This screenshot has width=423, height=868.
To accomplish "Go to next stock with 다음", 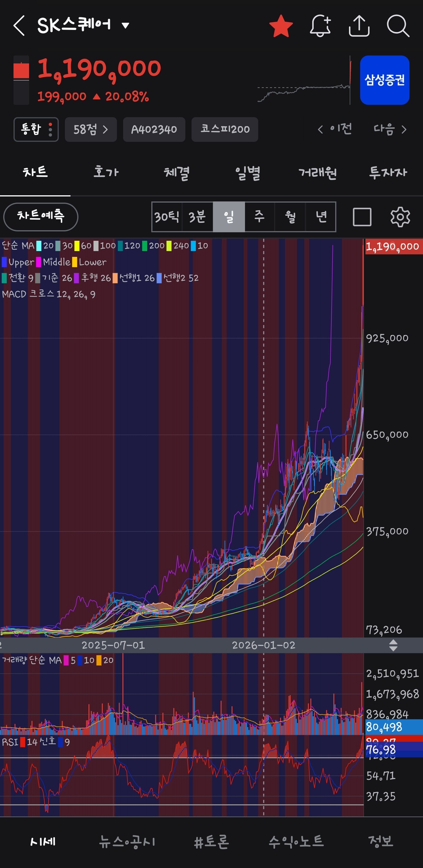I will [390, 129].
